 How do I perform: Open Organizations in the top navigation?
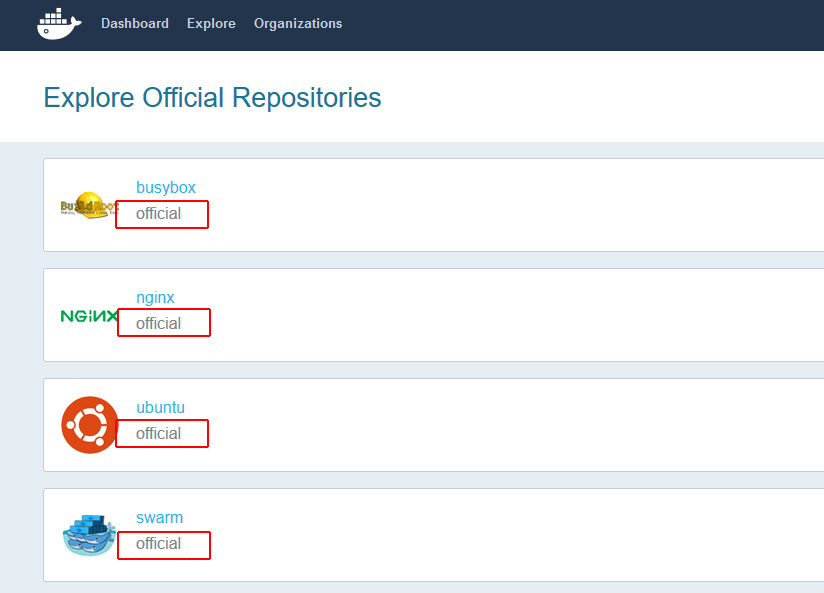[298, 23]
